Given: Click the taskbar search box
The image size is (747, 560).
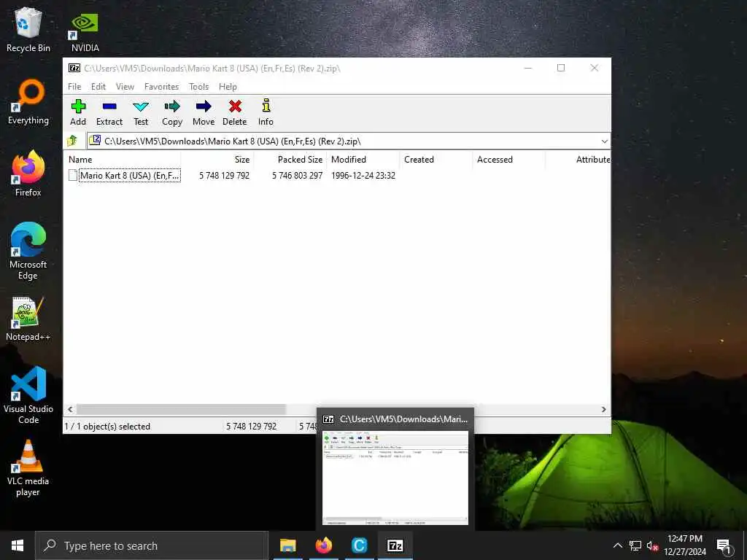Looking at the screenshot, I should (x=152, y=545).
